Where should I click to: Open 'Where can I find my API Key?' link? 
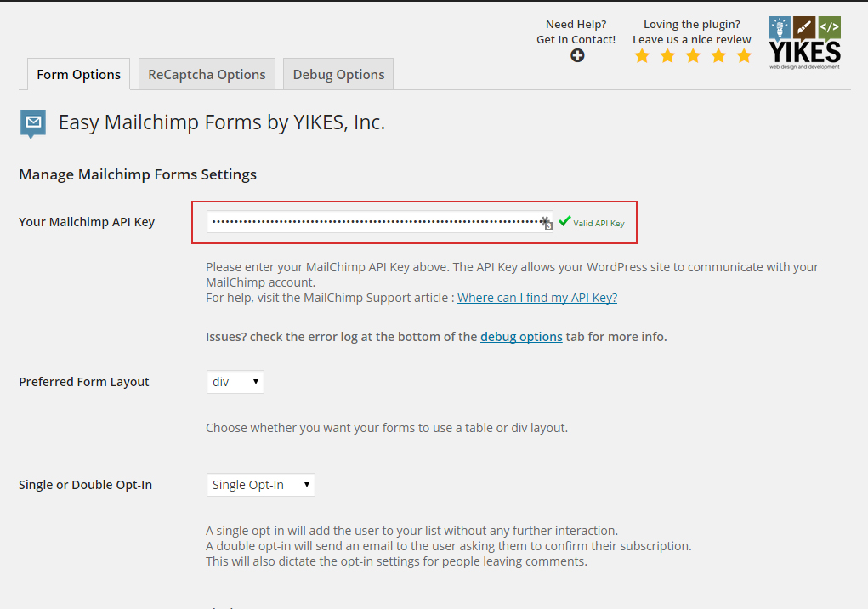tap(537, 298)
